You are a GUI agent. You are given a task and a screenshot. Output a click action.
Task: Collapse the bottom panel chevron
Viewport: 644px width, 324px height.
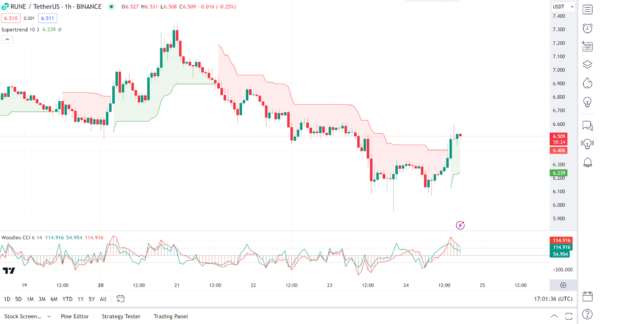(x=554, y=316)
